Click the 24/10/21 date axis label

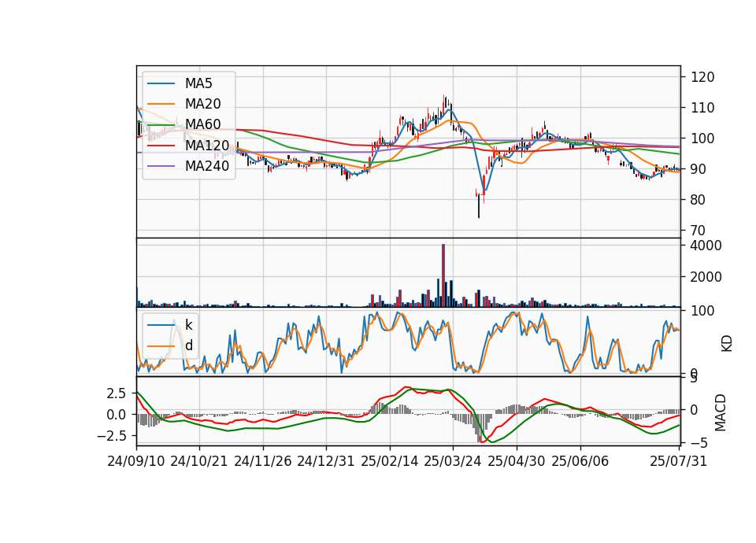tap(199, 461)
